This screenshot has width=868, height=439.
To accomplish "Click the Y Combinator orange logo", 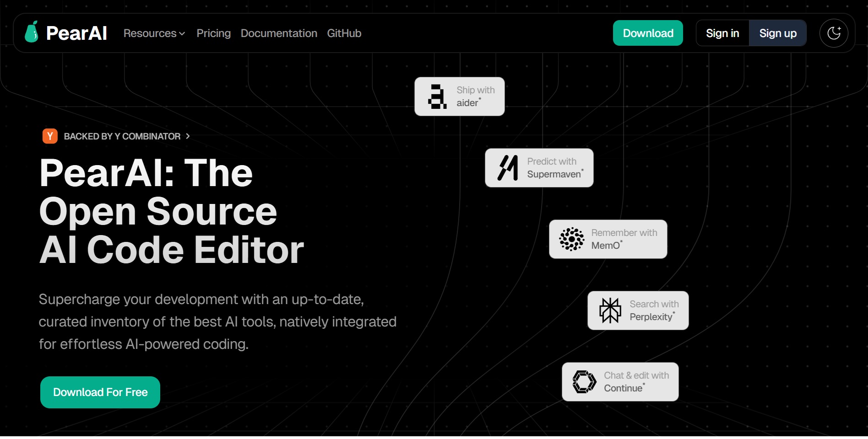I will pyautogui.click(x=50, y=136).
